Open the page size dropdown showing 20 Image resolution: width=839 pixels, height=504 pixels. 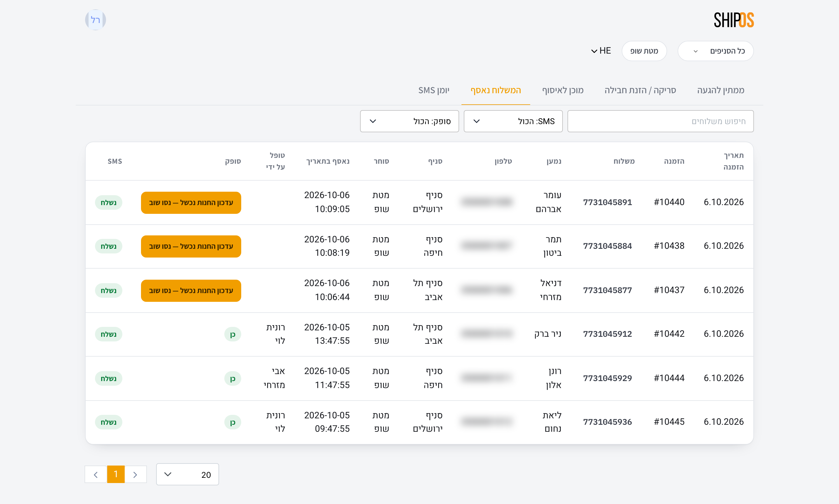pyautogui.click(x=187, y=474)
